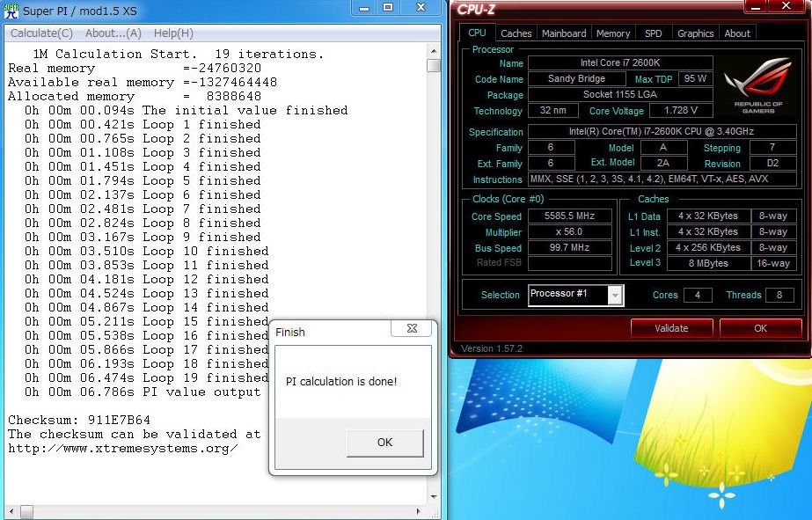Screen dimensions: 812x520
Task: Close the Finish dialog with X
Action: (412, 328)
